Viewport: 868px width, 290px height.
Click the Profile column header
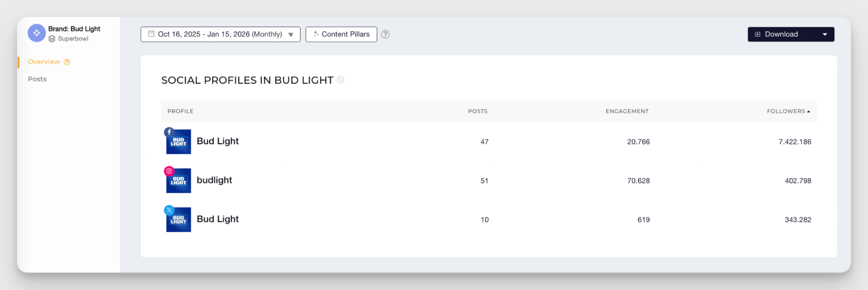click(x=181, y=111)
